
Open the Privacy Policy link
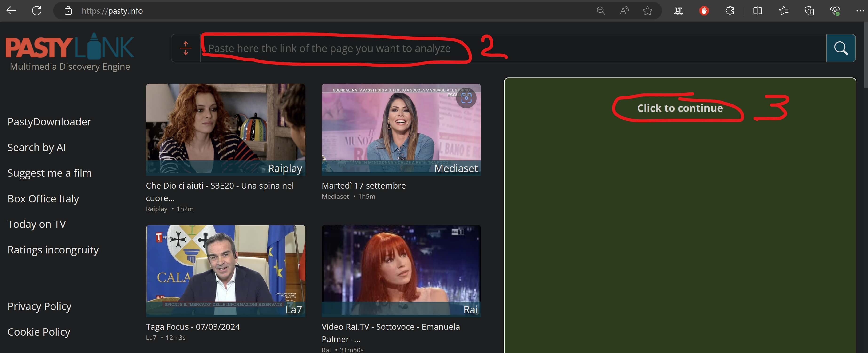click(39, 306)
